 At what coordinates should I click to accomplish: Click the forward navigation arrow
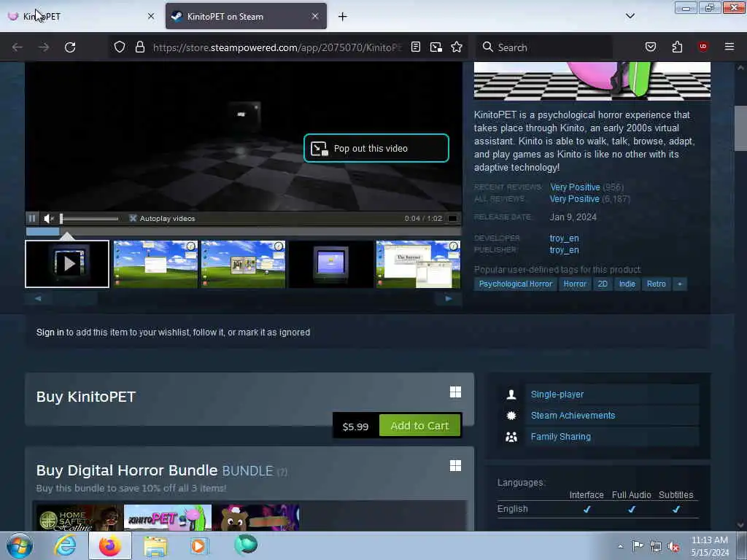[x=43, y=47]
